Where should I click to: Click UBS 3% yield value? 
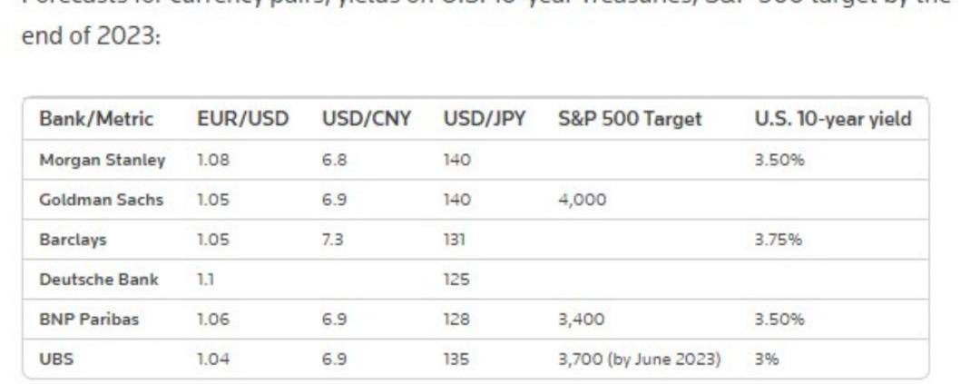click(x=766, y=359)
